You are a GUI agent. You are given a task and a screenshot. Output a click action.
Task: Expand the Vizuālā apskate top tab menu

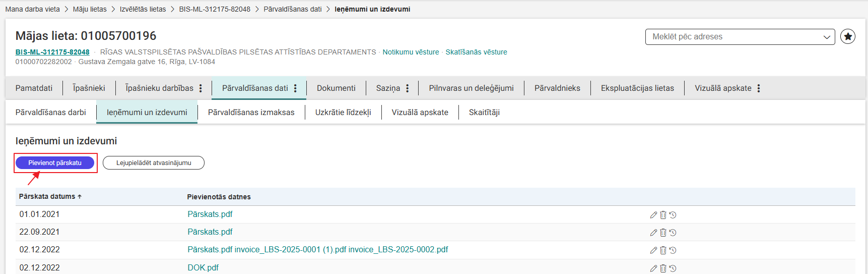(x=759, y=88)
